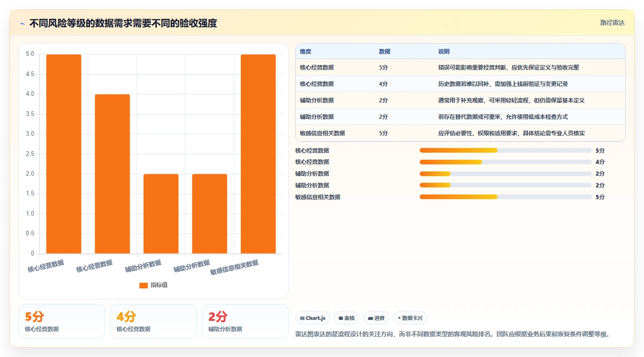The width and height of the screenshot is (644, 357).
Task: Click 敏感信息相关数据 in the table's 维度 column
Action: coord(322,133)
